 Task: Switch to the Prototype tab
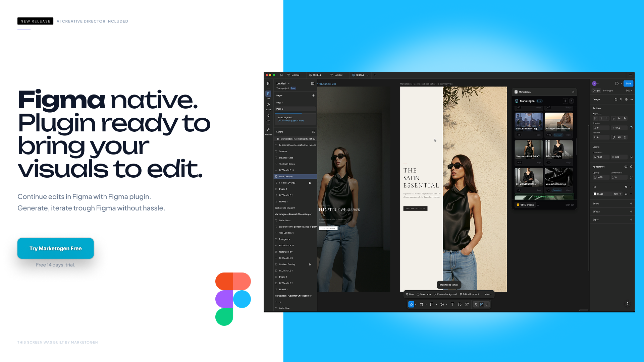click(608, 90)
